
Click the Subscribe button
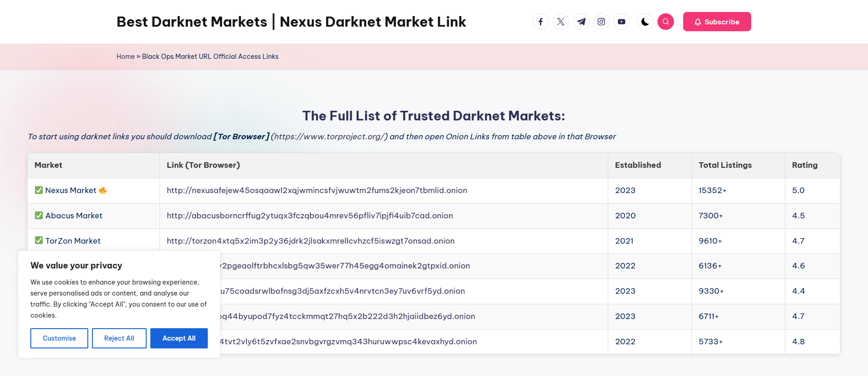(717, 22)
